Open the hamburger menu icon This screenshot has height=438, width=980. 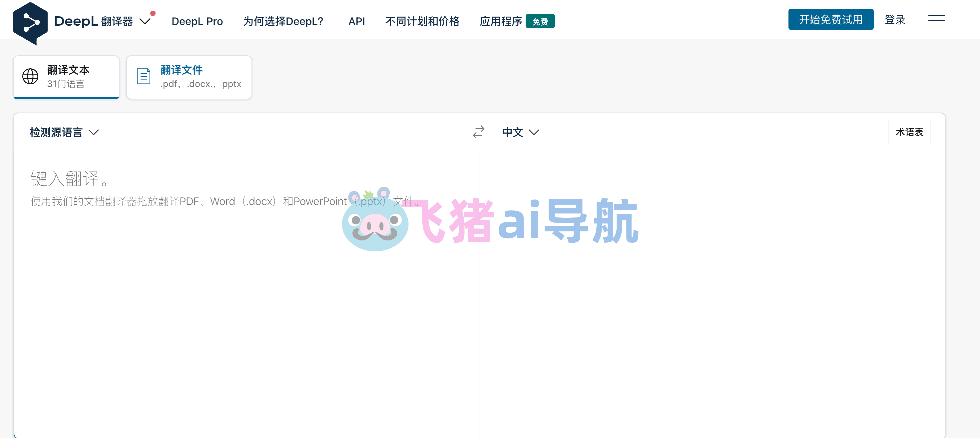pos(936,21)
